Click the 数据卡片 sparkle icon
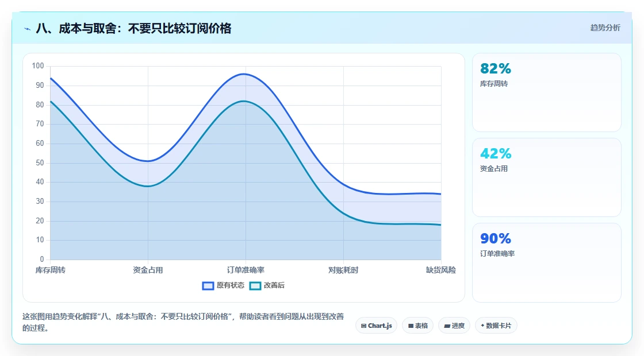Viewport: 644px width, 356px height. tap(482, 326)
